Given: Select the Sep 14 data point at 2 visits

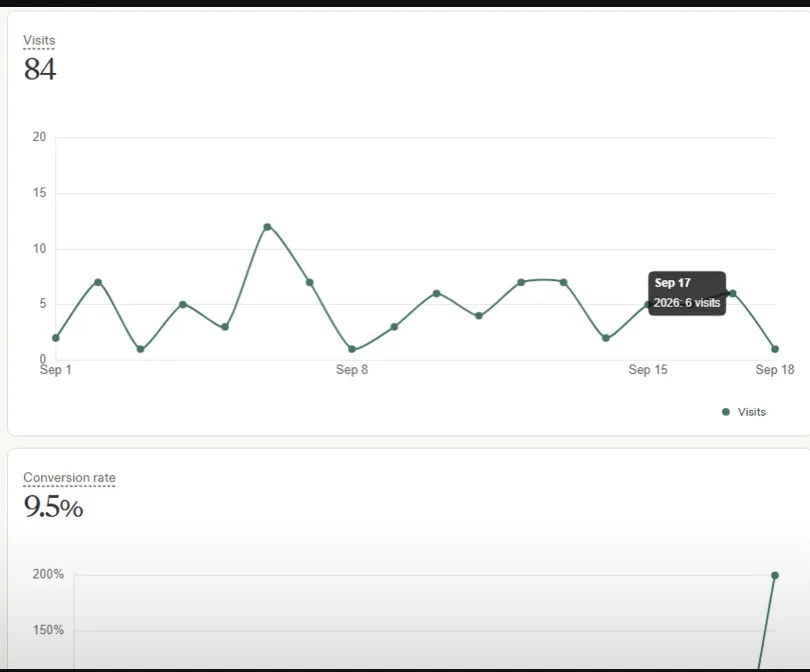Looking at the screenshot, I should 606,338.
